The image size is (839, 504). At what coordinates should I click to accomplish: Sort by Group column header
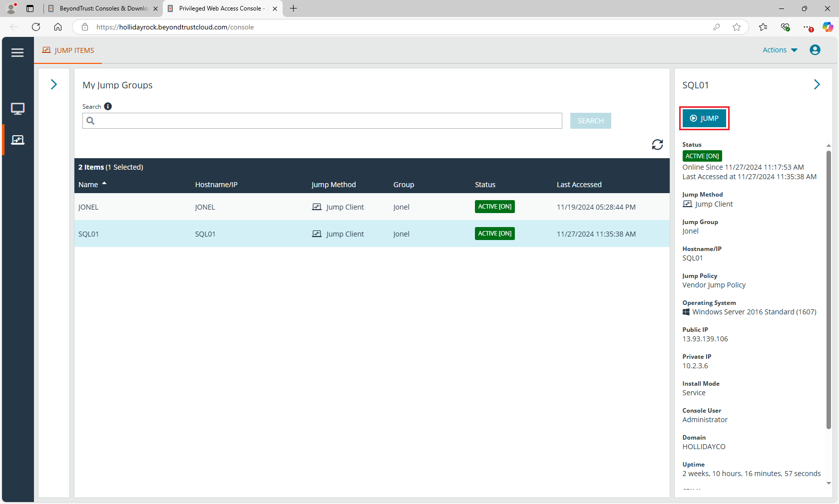tap(404, 185)
